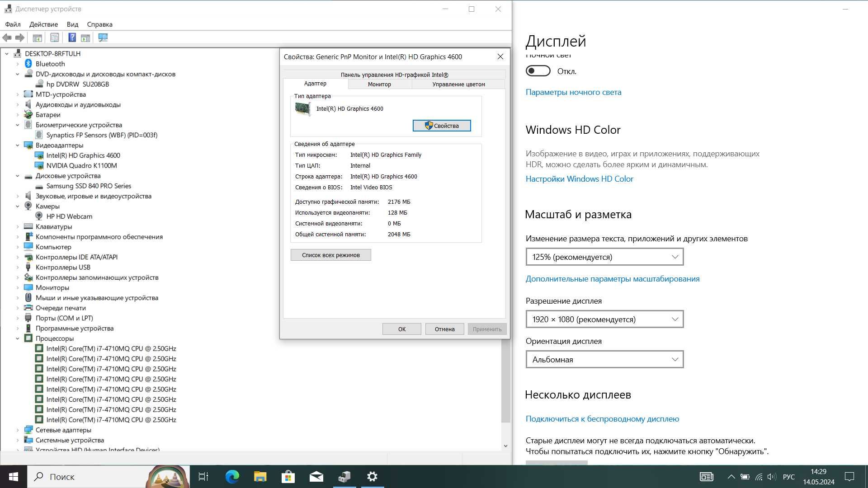The image size is (868, 488).
Task: Switch input language РУС indicator
Action: pos(789,476)
